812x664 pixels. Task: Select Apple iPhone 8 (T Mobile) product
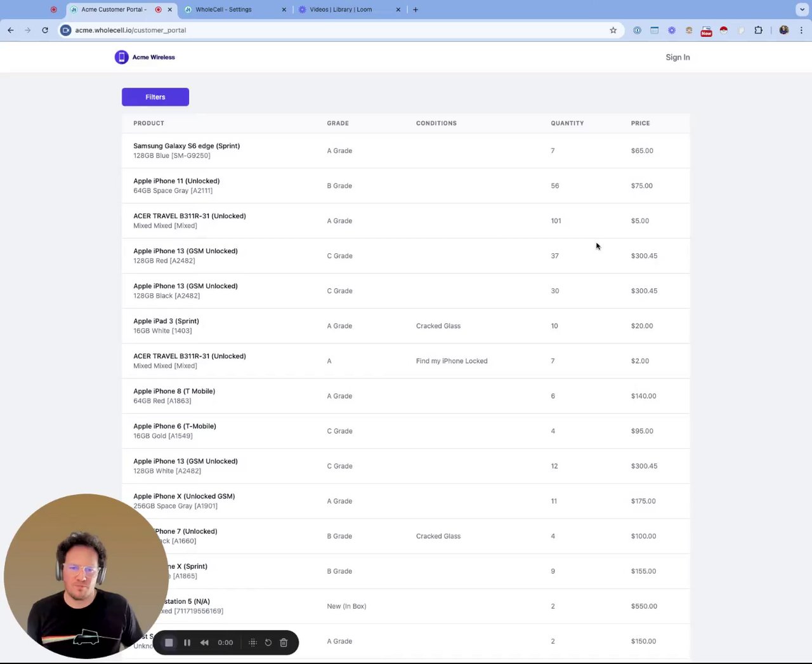[174, 391]
